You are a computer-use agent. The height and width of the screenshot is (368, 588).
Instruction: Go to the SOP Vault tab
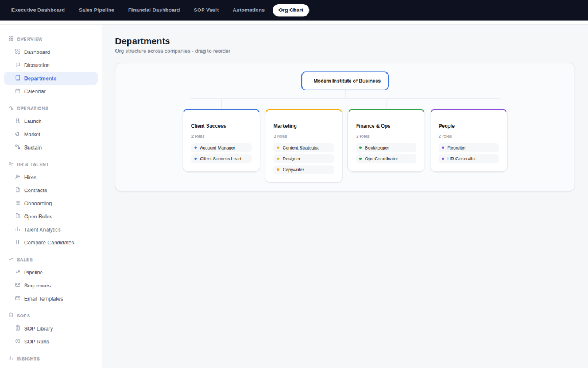[206, 10]
